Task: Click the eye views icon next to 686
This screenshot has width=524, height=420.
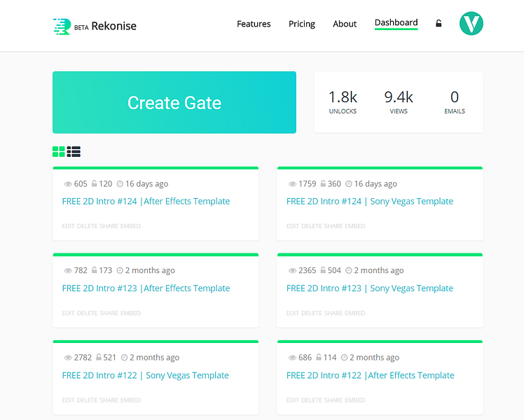Action: click(292, 358)
